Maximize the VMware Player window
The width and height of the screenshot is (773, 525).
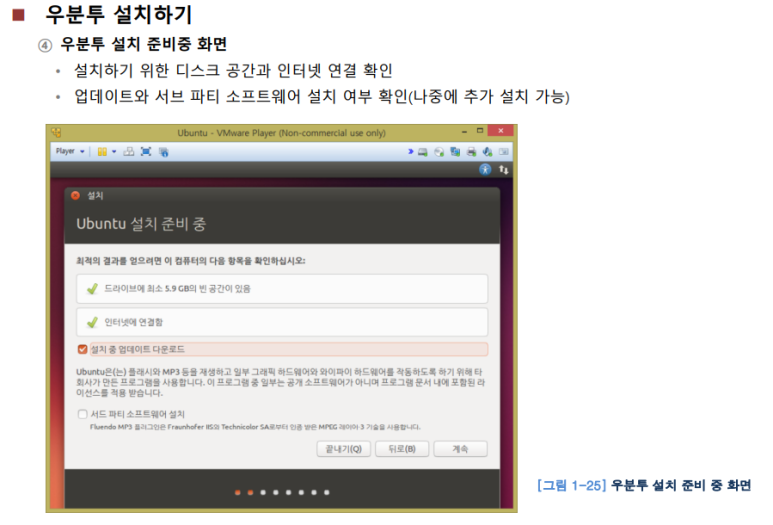point(480,131)
